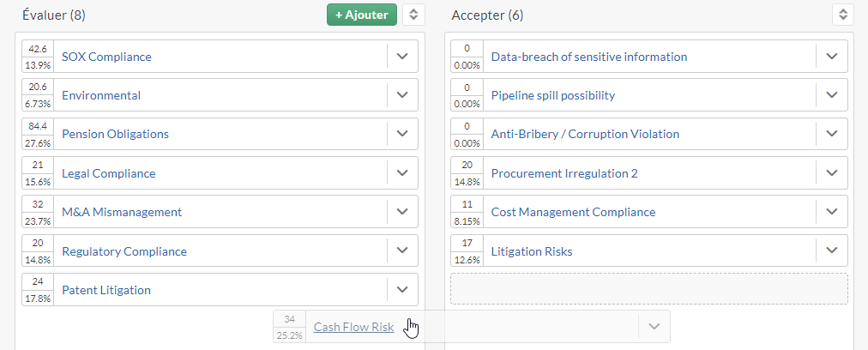Open the Cost Management Compliance link
This screenshot has height=350, width=868.
pos(573,212)
